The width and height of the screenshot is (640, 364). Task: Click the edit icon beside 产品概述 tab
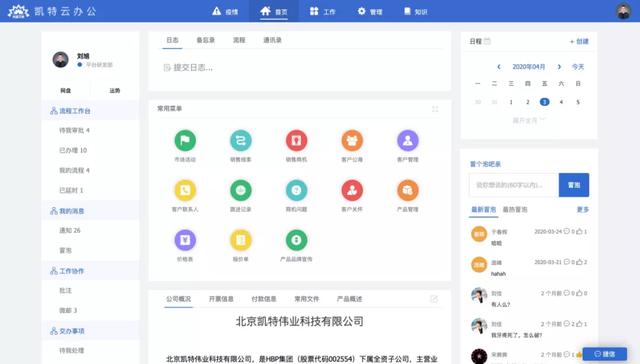coord(434,299)
